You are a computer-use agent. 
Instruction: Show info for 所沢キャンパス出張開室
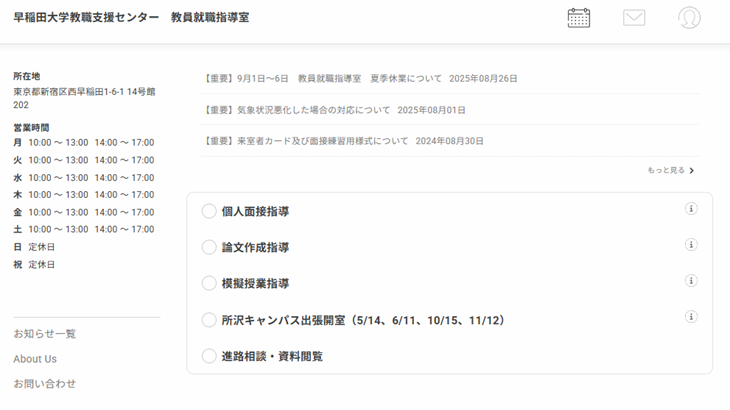[691, 317]
